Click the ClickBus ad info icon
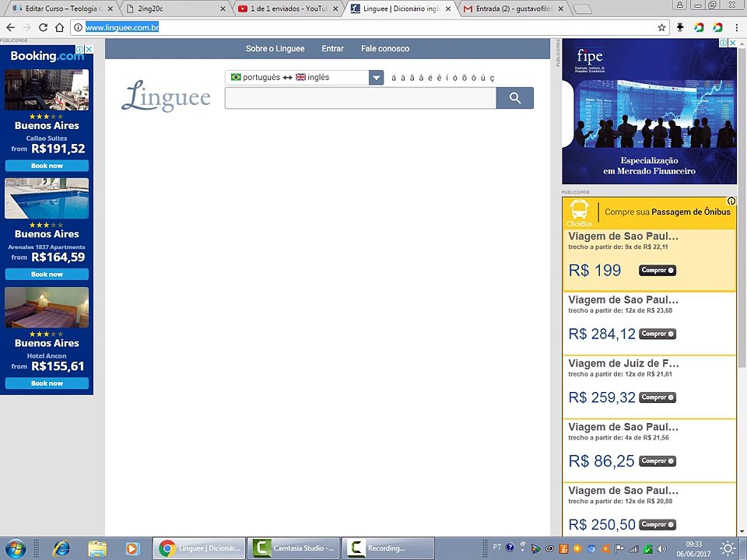The image size is (747, 560). (x=731, y=201)
